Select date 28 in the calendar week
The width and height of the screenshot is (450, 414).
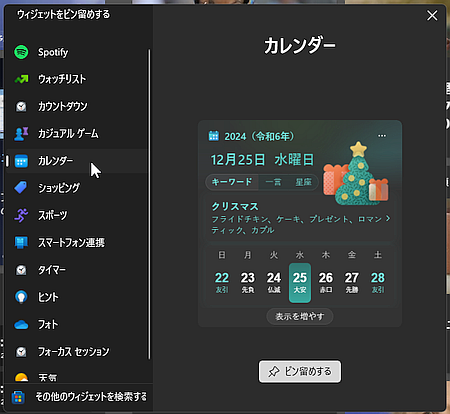coord(378,282)
